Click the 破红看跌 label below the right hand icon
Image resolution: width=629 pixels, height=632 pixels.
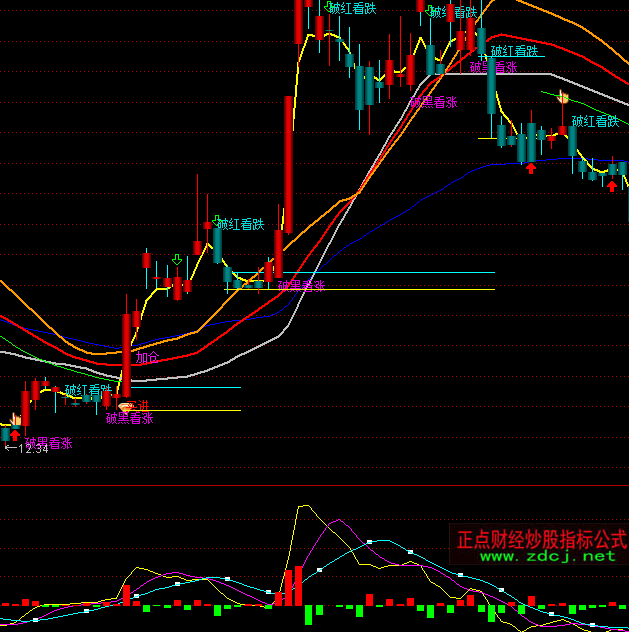(596, 121)
